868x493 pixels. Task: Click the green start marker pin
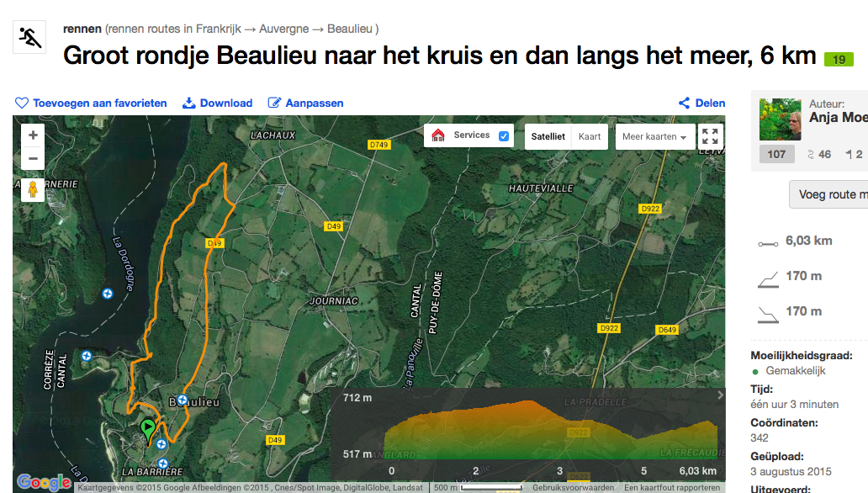(x=148, y=431)
